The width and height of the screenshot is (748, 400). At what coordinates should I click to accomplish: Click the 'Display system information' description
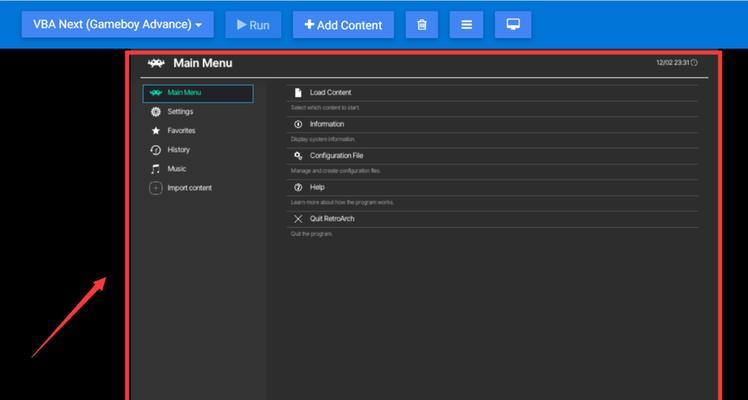click(x=323, y=139)
